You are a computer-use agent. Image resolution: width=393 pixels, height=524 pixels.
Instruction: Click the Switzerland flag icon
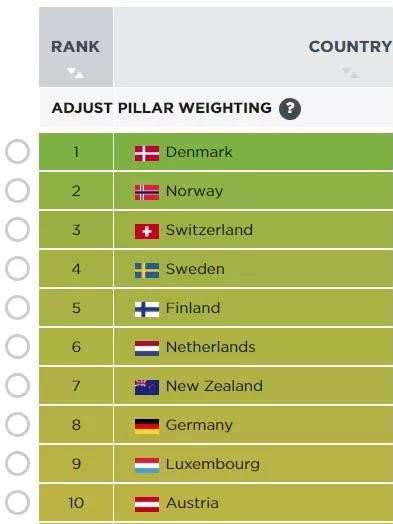coord(147,231)
